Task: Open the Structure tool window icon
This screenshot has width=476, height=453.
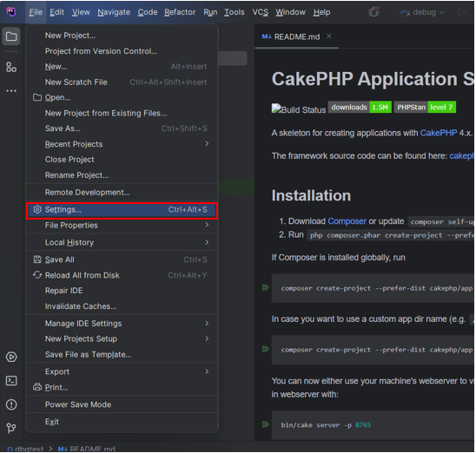Action: (11, 67)
